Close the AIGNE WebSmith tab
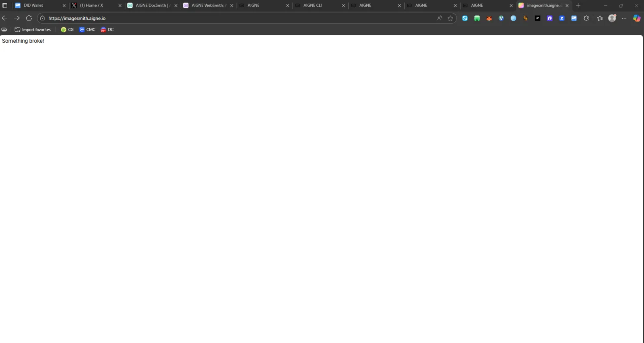 click(x=232, y=6)
